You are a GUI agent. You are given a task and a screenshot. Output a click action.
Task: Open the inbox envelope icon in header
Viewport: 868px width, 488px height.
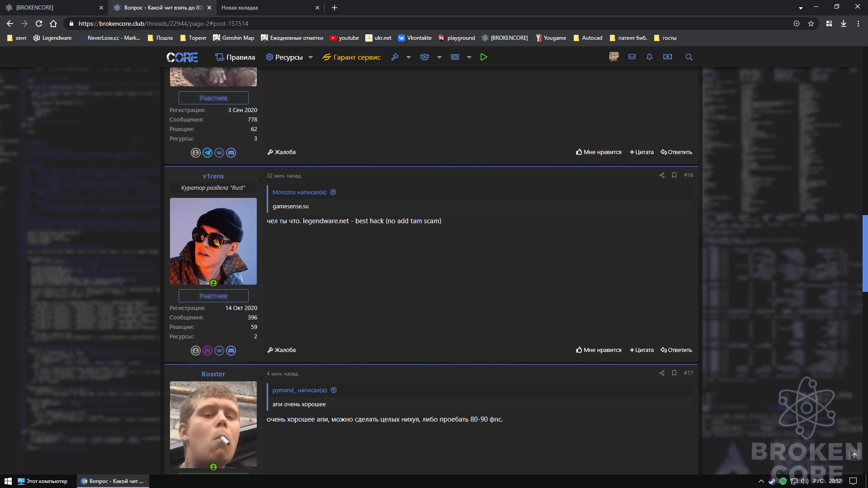pyautogui.click(x=632, y=57)
